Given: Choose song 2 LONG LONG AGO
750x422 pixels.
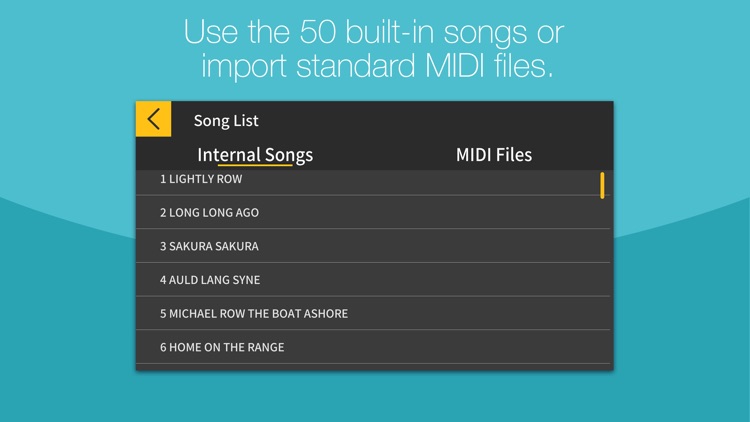Looking at the screenshot, I should click(373, 212).
